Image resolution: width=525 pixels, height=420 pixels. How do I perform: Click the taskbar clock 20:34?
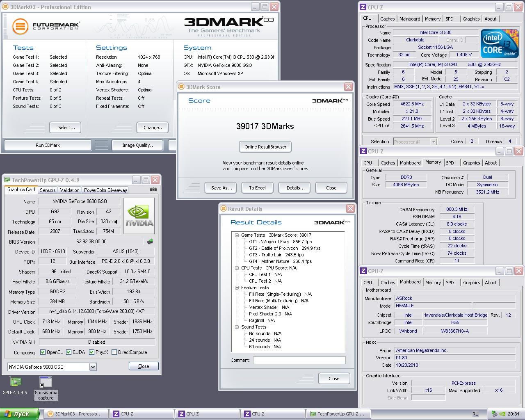[513, 414]
